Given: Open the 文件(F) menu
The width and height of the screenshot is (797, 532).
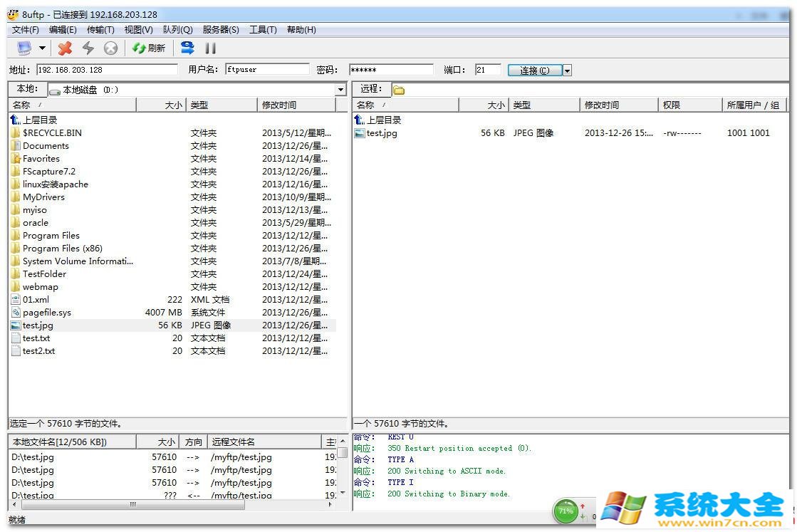Looking at the screenshot, I should pyautogui.click(x=26, y=29).
